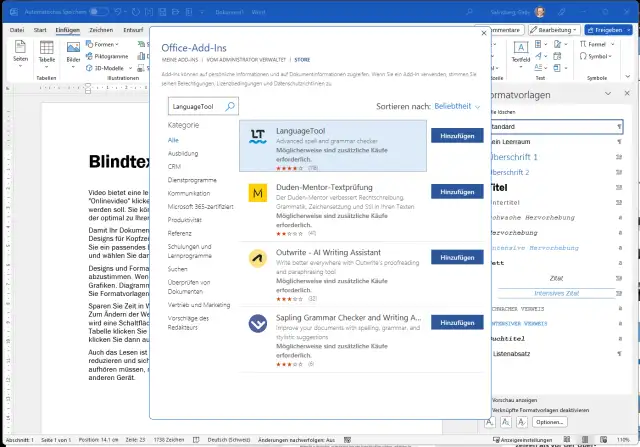This screenshot has height=447, width=640.
Task: Toggle Automatisches Speichern switch
Action: (x=98, y=11)
